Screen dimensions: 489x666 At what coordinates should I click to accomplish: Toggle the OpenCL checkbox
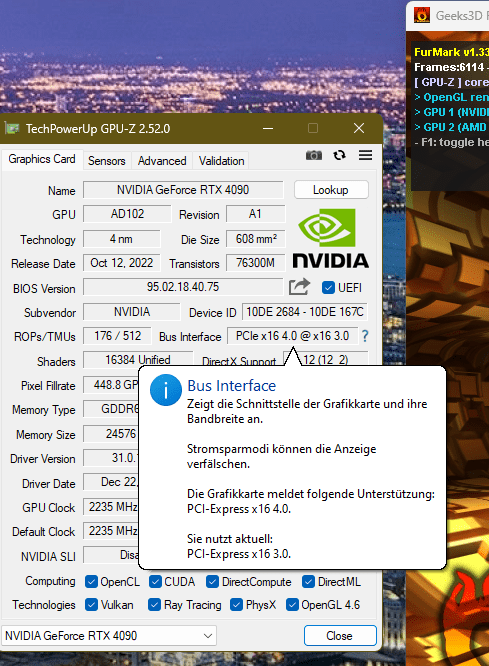click(91, 581)
